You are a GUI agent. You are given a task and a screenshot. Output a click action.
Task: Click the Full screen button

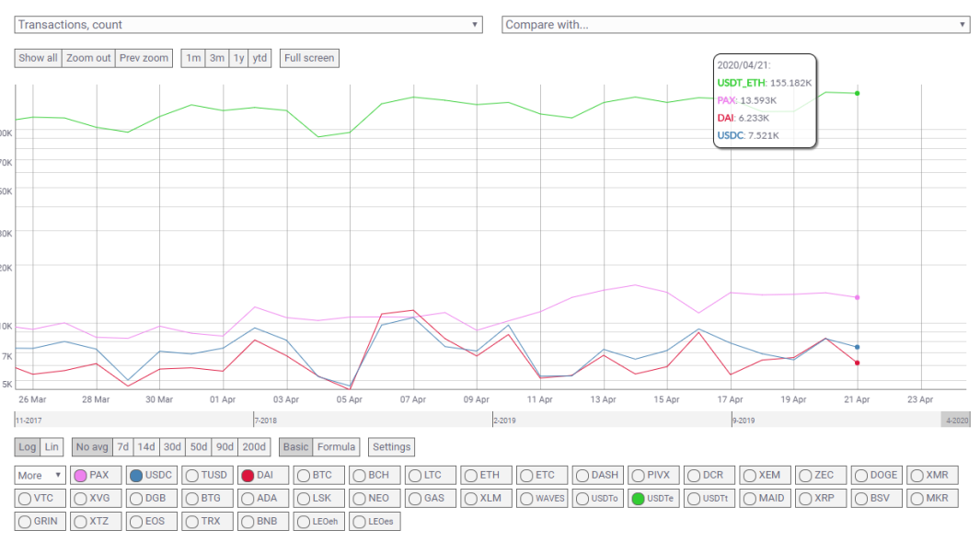tap(309, 58)
